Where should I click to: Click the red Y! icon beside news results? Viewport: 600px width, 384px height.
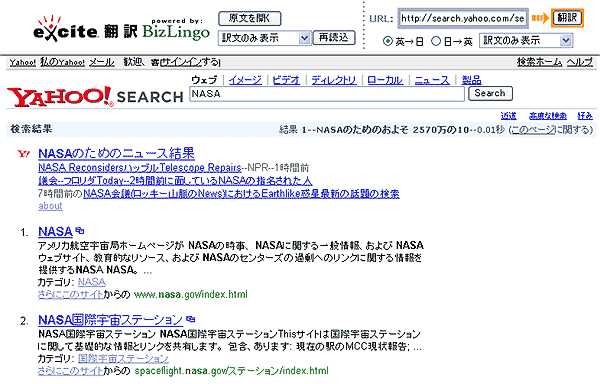[x=24, y=154]
